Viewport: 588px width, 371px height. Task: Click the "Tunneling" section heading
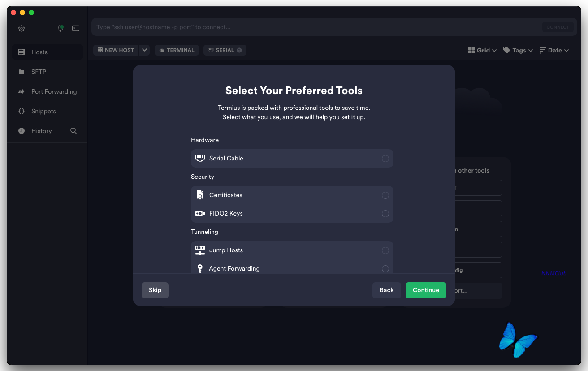204,232
